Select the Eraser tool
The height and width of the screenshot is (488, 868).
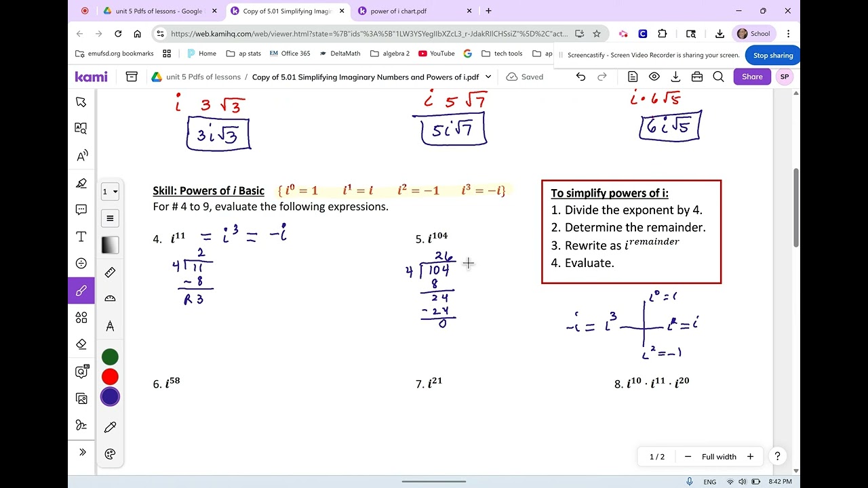pos(81,344)
